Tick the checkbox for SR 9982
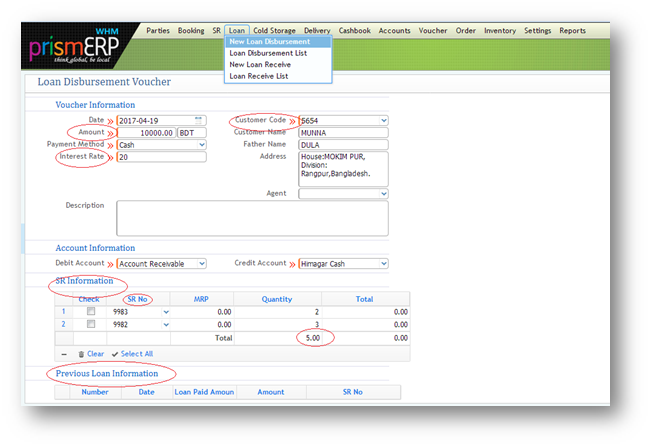This screenshot has height=448, width=652. tap(90, 325)
